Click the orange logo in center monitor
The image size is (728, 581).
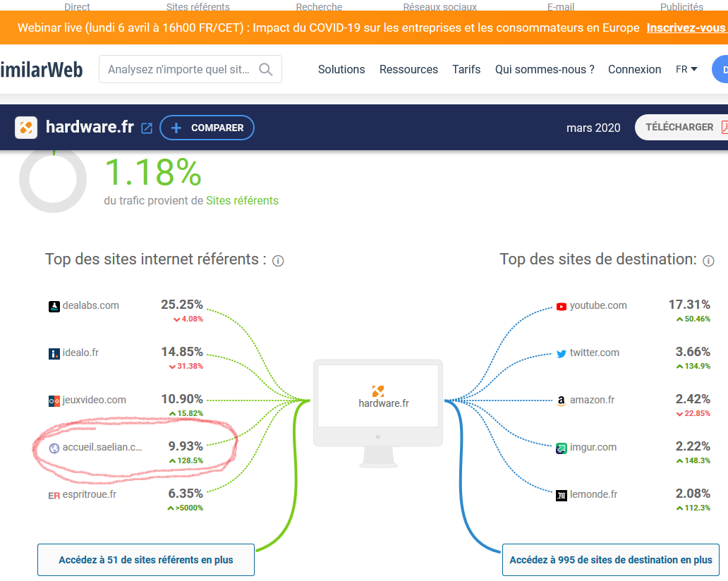pyautogui.click(x=378, y=391)
